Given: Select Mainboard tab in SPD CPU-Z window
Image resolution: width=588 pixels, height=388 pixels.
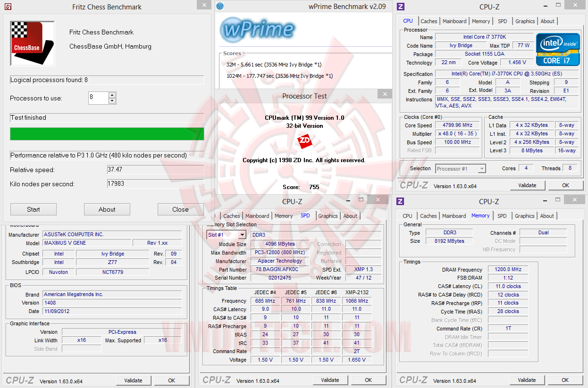Looking at the screenshot, I should pyautogui.click(x=257, y=216).
